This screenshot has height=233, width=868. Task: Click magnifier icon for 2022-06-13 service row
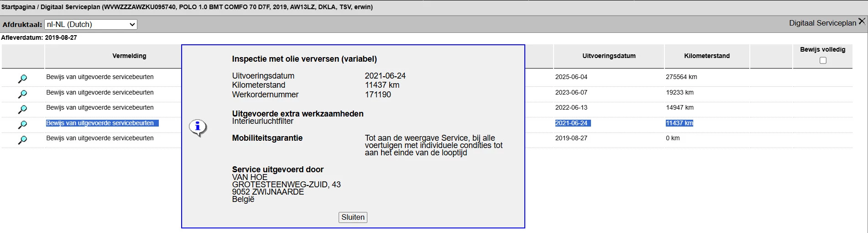click(x=22, y=109)
